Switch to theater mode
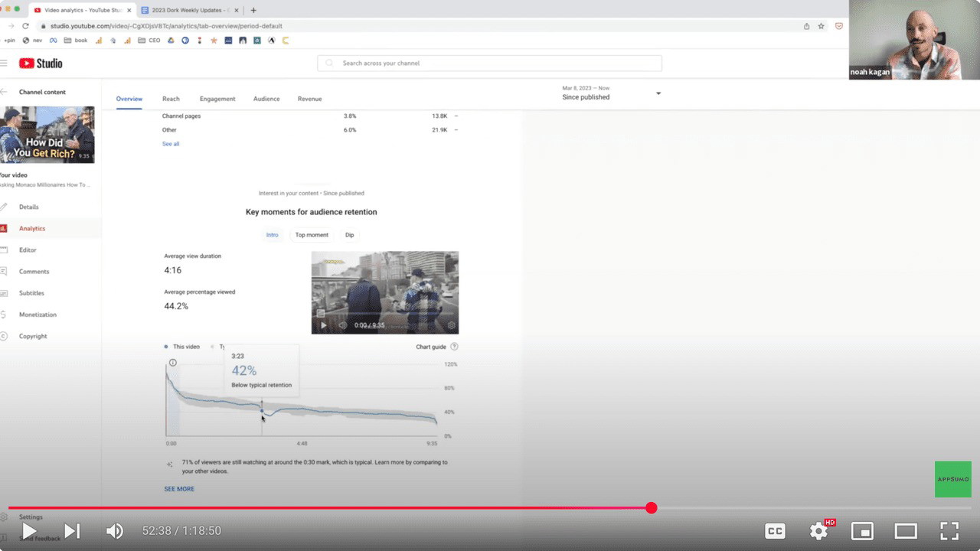This screenshot has height=551, width=980. tap(906, 530)
